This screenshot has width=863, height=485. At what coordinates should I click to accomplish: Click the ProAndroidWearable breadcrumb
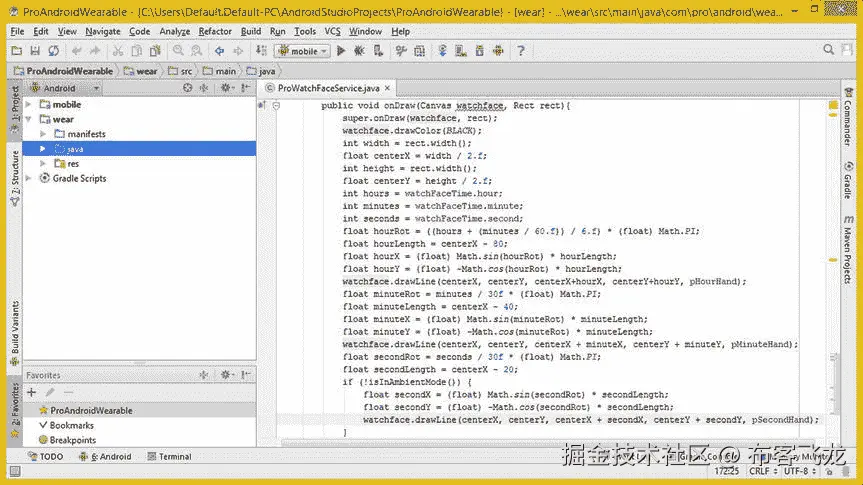63,71
